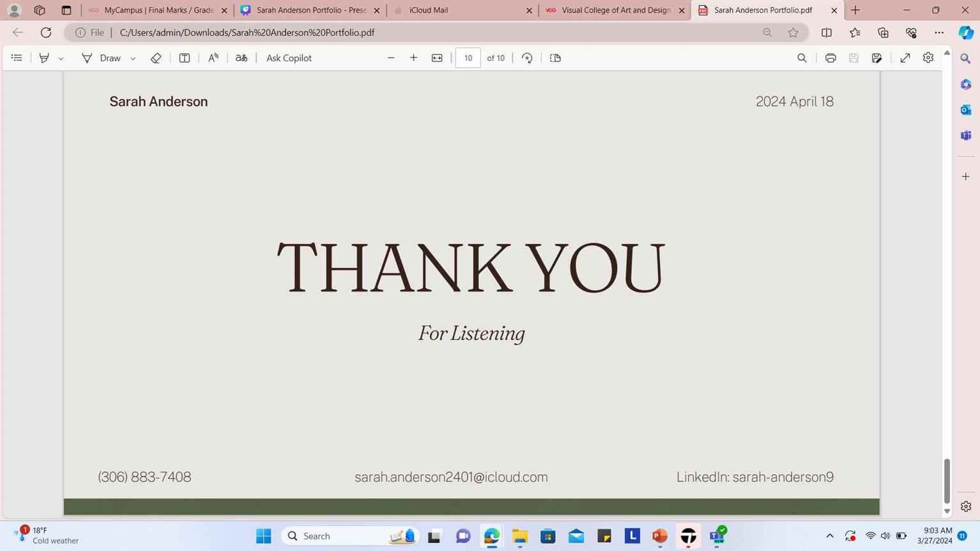Click the page number field
The width and height of the screenshot is (980, 551).
tap(468, 58)
